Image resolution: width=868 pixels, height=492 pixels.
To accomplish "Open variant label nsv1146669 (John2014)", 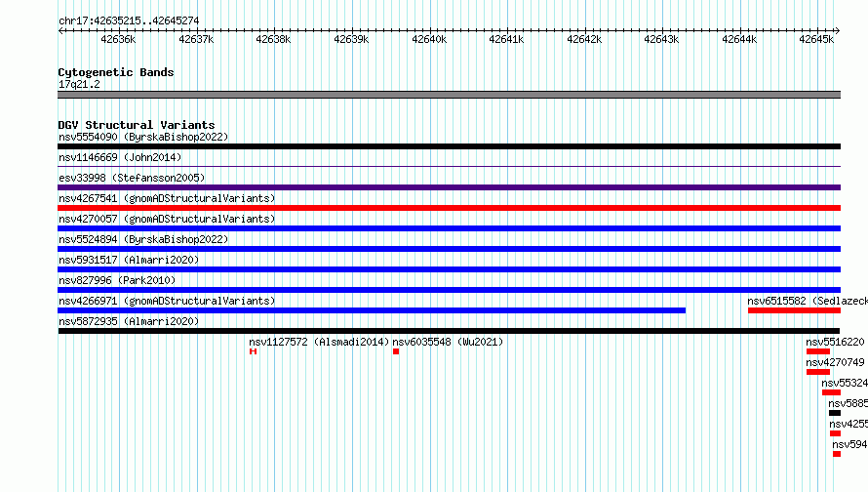I will (120, 157).
